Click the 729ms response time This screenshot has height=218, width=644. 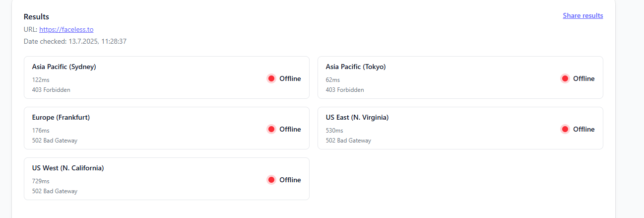41,181
